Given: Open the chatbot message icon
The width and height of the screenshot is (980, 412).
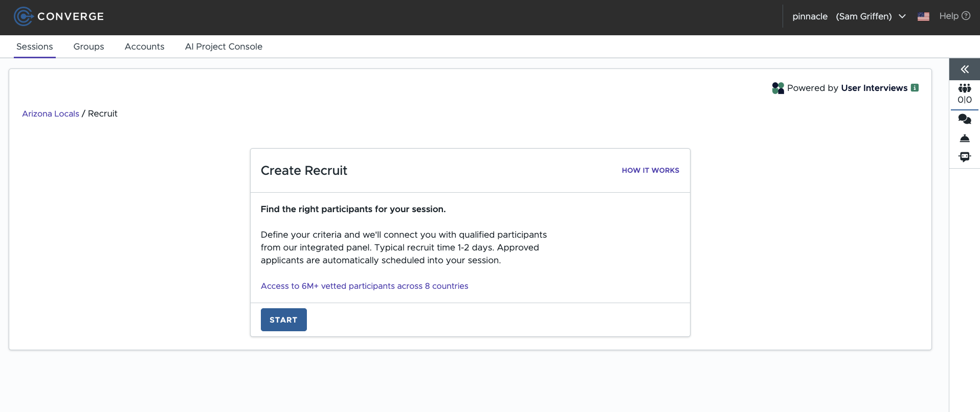Looking at the screenshot, I should [x=965, y=157].
